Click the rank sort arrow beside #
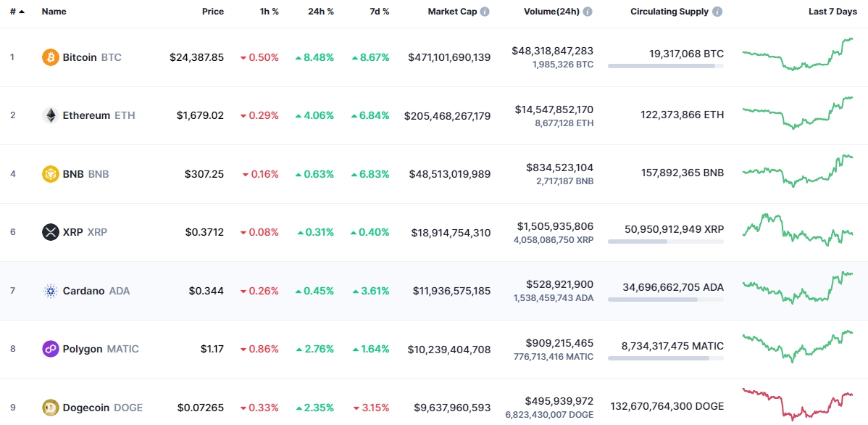Image resolution: width=868 pixels, height=425 pixels. coord(22,12)
